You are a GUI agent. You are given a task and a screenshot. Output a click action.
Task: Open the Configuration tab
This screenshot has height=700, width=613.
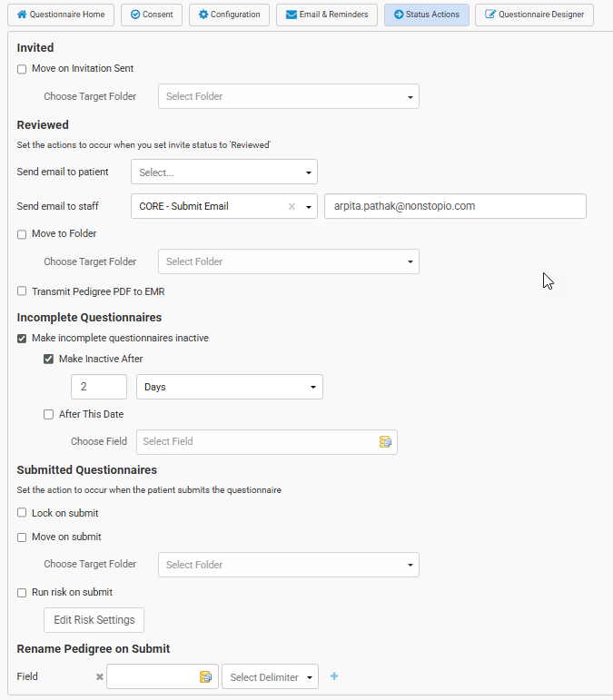[229, 15]
